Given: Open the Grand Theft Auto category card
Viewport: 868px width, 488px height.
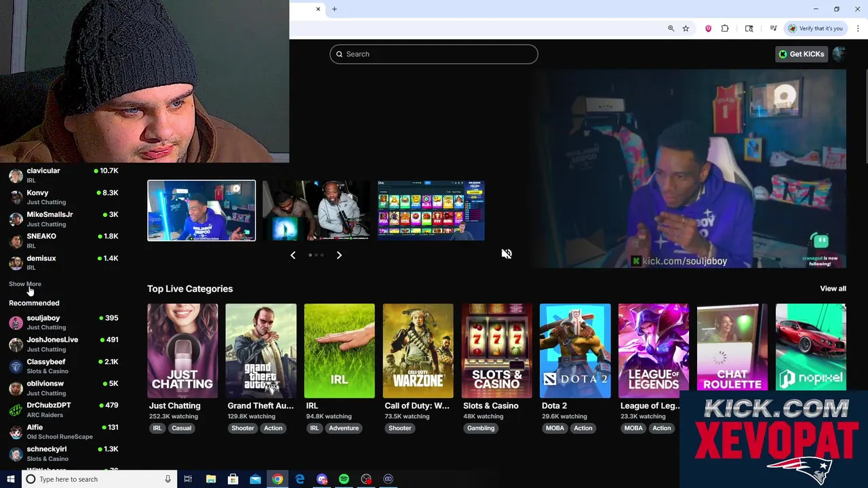Looking at the screenshot, I should [x=261, y=350].
